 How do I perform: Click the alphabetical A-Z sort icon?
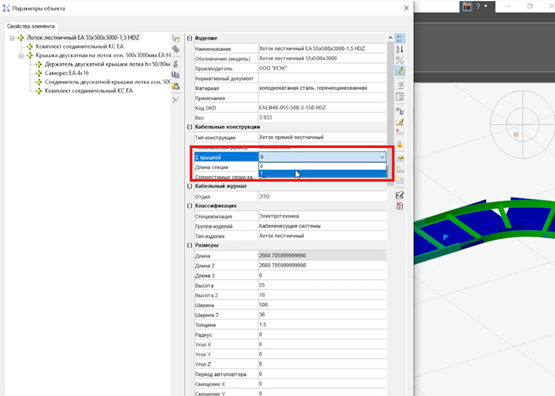[400, 50]
